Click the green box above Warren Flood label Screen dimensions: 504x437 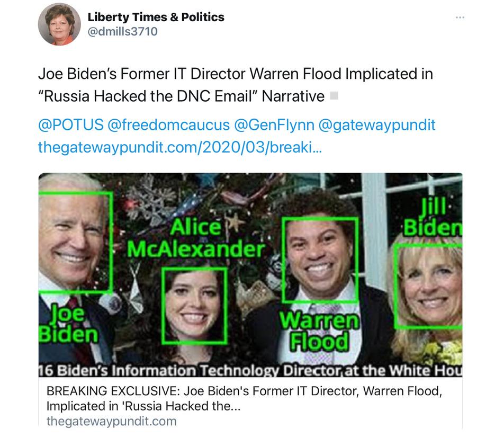[320, 260]
